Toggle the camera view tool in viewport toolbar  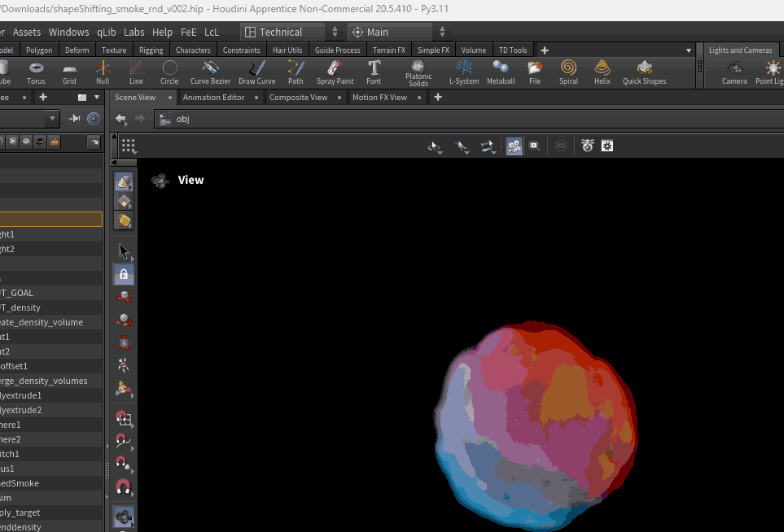tap(514, 146)
